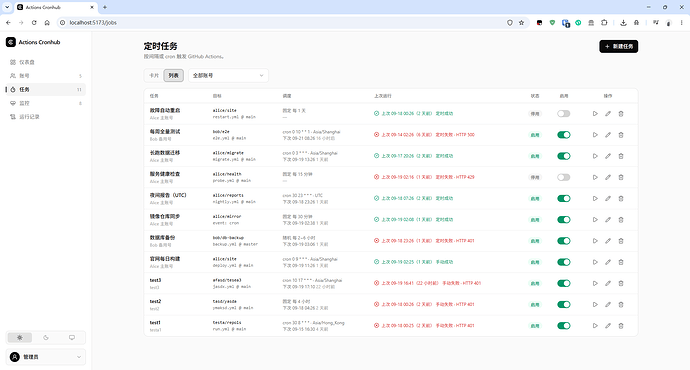Enable the 故障自动重启 job toggle

[564, 114]
